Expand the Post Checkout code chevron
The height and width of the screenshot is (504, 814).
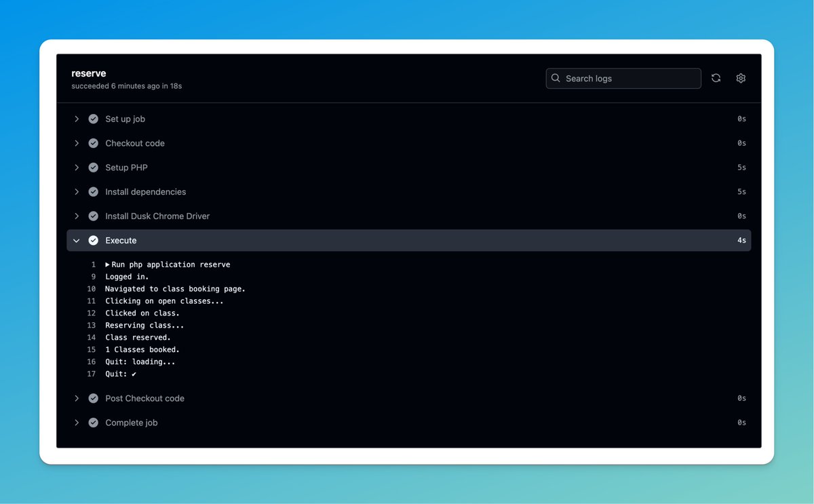click(77, 398)
